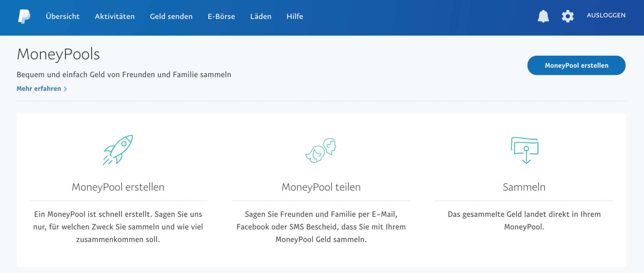Click the AUSLOGGEN link
644x273 pixels.
[x=606, y=15]
